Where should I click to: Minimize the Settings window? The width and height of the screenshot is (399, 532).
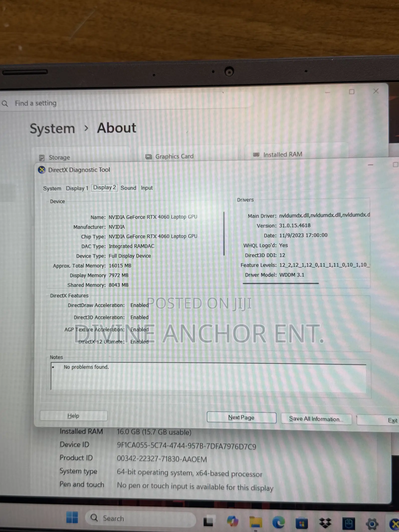click(328, 92)
